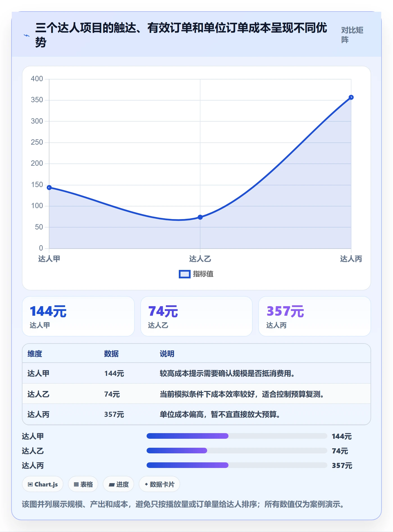393x532 pixels.
Task: Click the 144元 table cell
Action: [x=114, y=373]
